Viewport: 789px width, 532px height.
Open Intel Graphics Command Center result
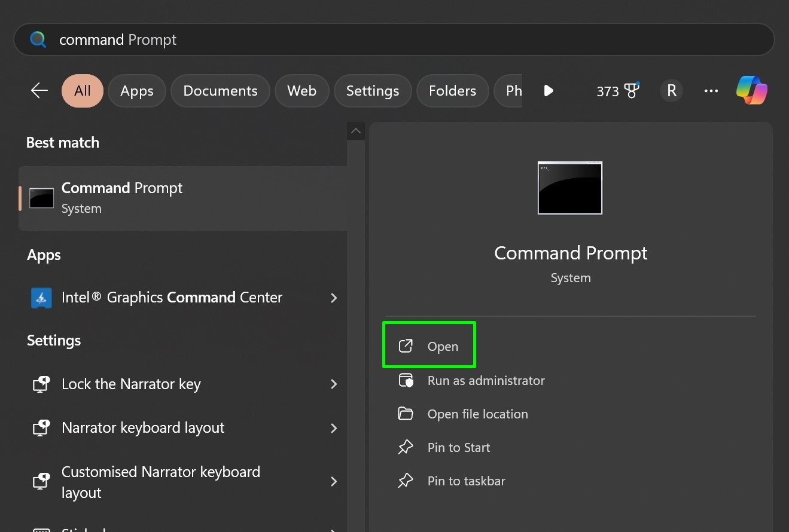tap(183, 298)
